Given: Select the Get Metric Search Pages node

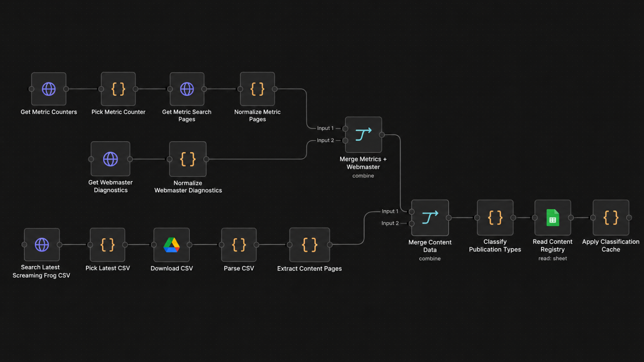Looking at the screenshot, I should click(187, 89).
